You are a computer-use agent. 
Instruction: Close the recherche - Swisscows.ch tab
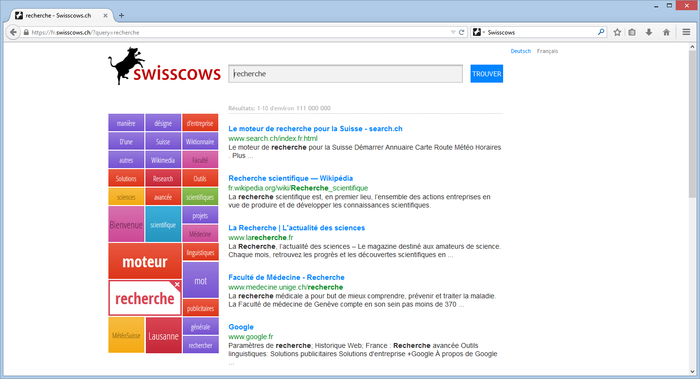(105, 15)
